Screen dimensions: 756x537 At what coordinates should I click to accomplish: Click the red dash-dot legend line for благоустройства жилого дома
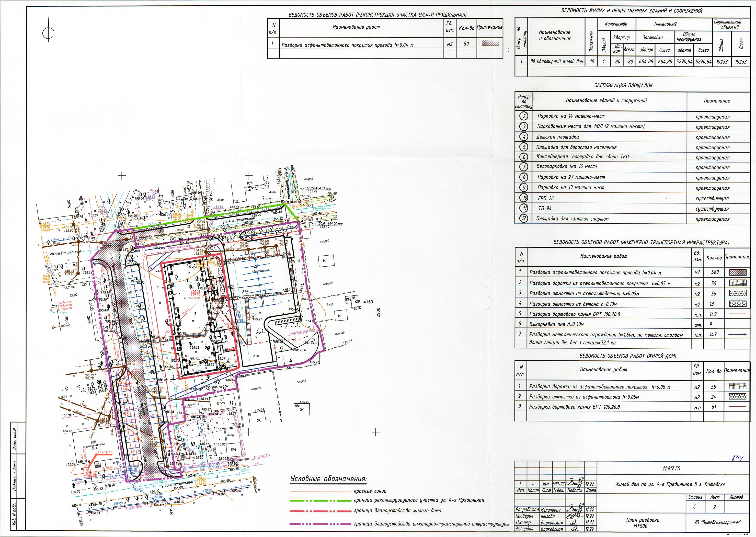[x=320, y=511]
